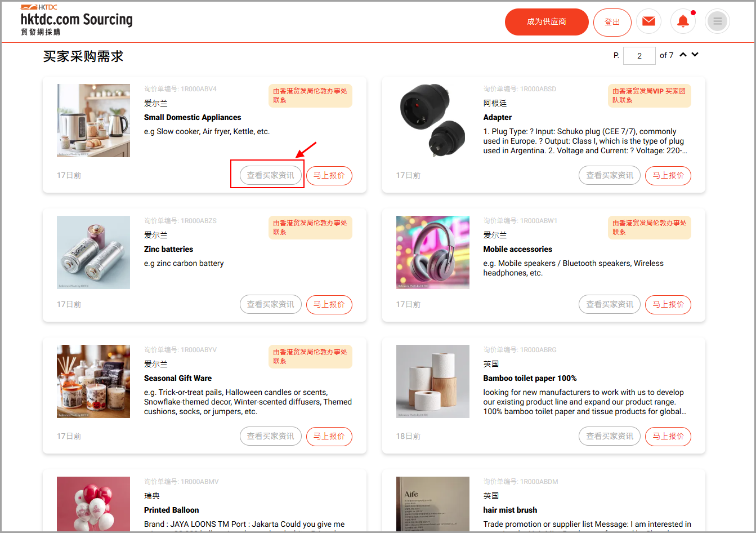This screenshot has width=756, height=533.
Task: Open the mail envelope icon
Action: 648,21
